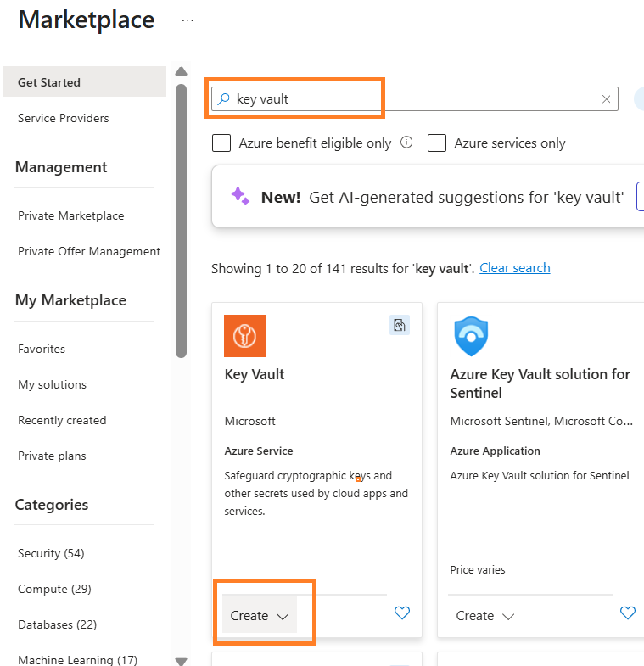Select the Favorites sidebar item

[42, 349]
